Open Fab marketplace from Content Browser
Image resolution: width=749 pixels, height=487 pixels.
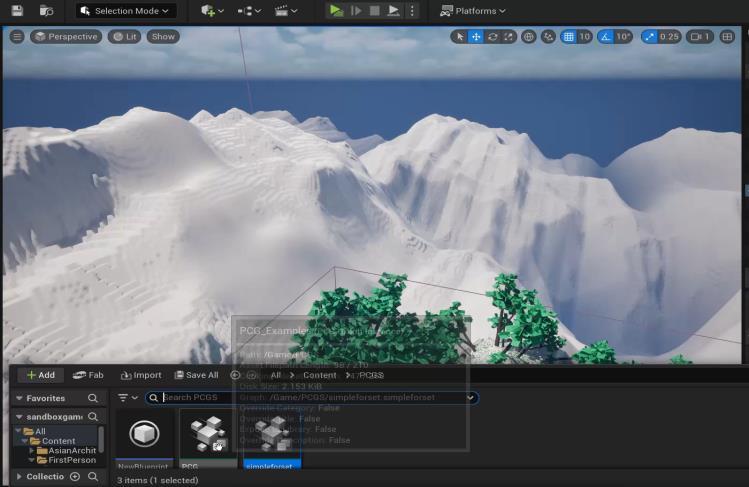[x=88, y=375]
